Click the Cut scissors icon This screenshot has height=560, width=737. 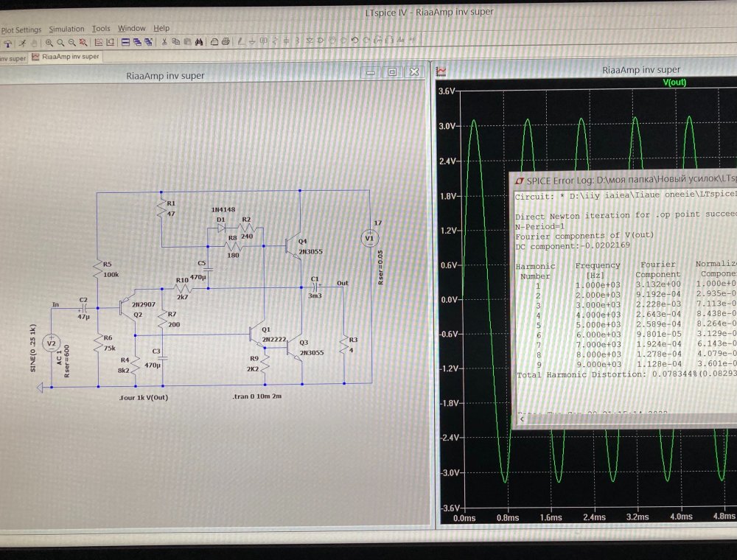tap(164, 43)
